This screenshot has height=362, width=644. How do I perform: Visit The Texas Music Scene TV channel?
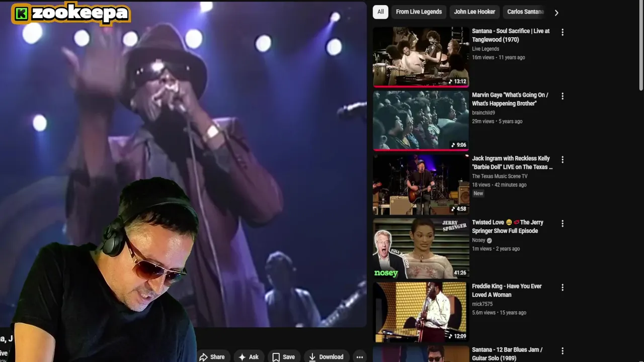[500, 176]
